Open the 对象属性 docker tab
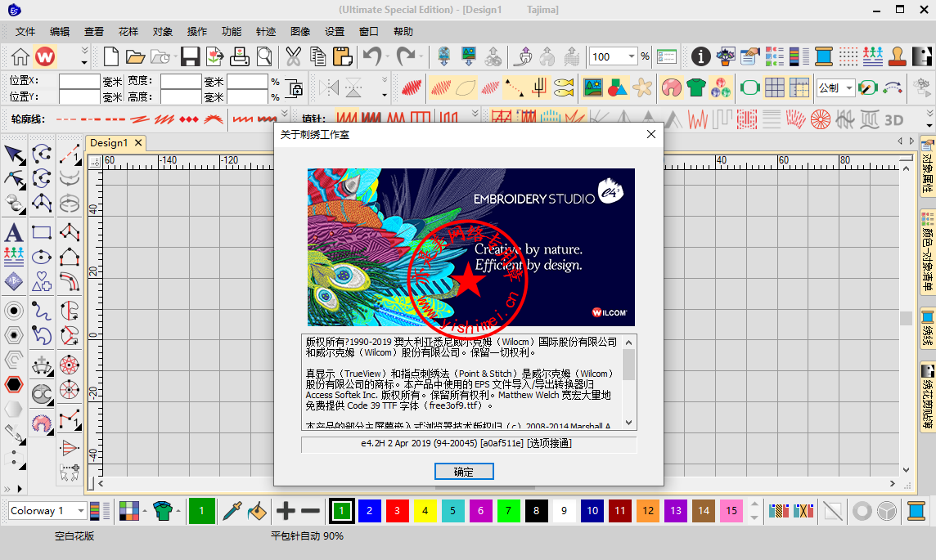 (928, 168)
